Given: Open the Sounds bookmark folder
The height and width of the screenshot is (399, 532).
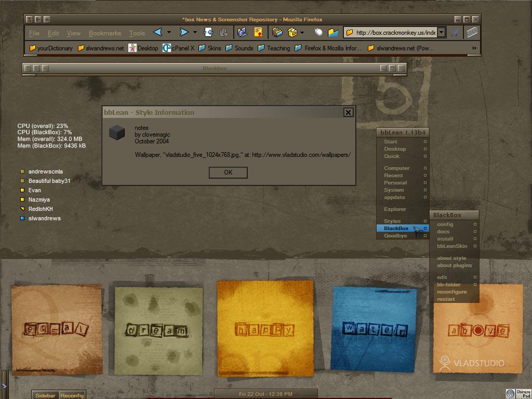Looking at the screenshot, I should click(x=240, y=48).
